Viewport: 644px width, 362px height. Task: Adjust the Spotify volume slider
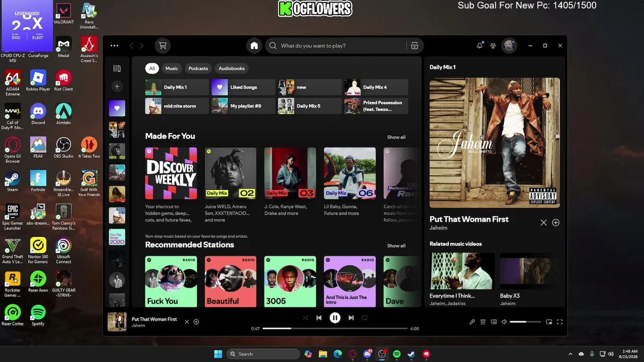525,322
